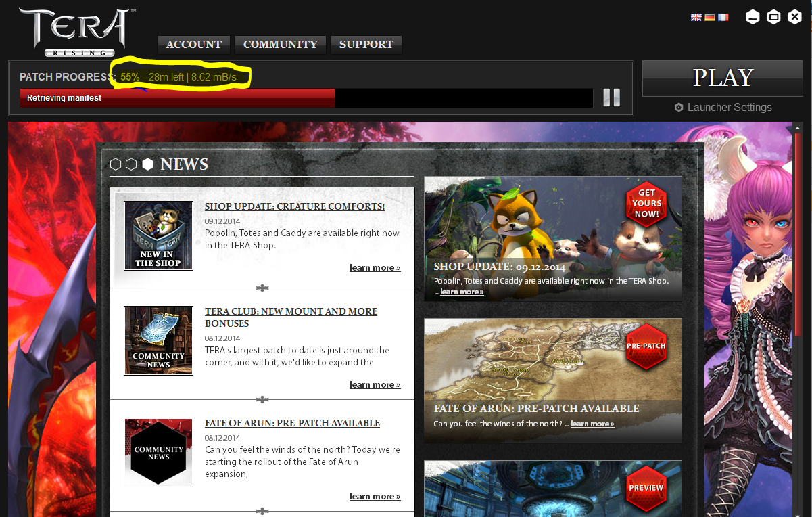Select the filled hexagon news page indicator
Screen dimensions: 812x517
coord(147,164)
